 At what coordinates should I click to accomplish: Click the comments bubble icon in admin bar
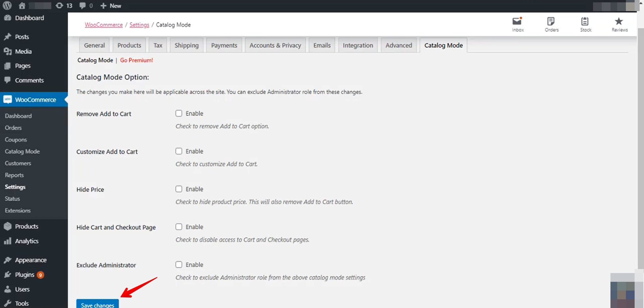point(83,6)
